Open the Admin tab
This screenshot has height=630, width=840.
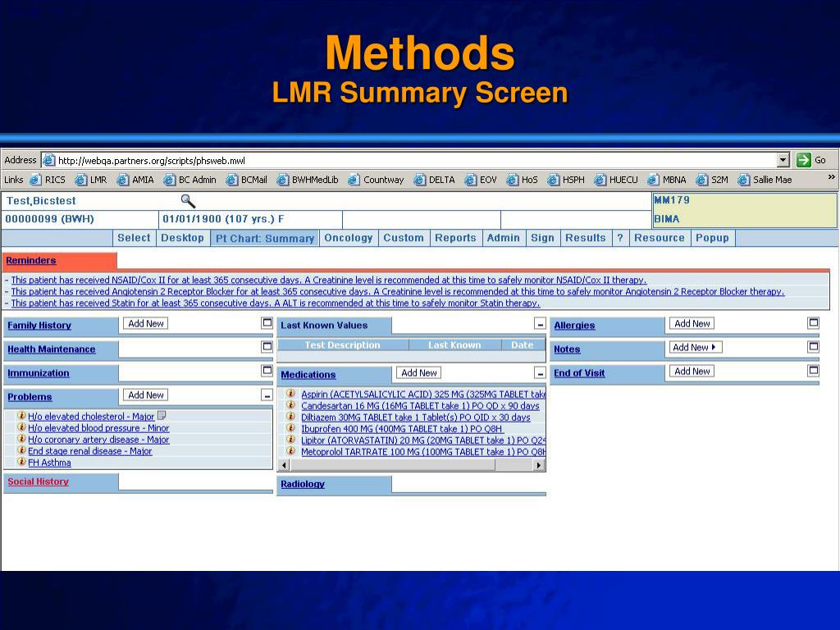504,238
